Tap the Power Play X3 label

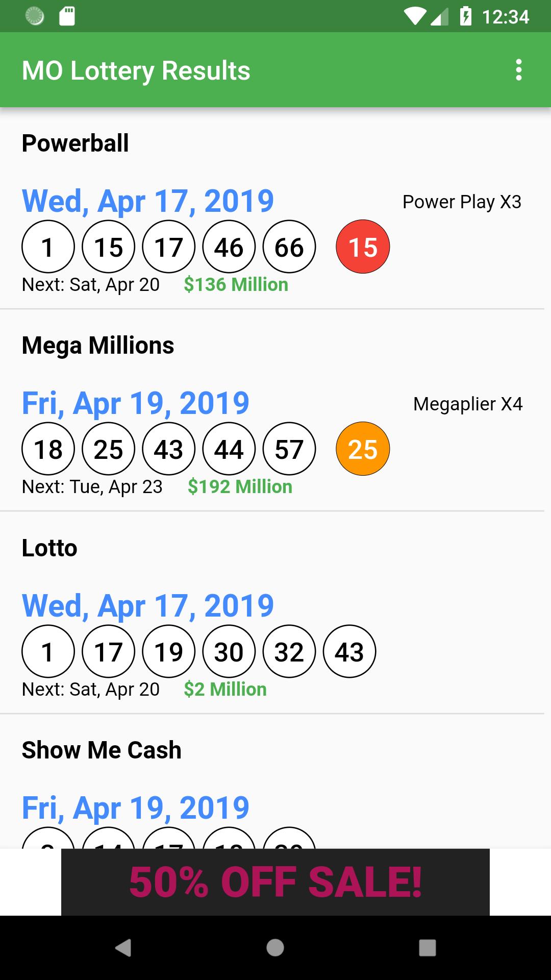coord(462,202)
